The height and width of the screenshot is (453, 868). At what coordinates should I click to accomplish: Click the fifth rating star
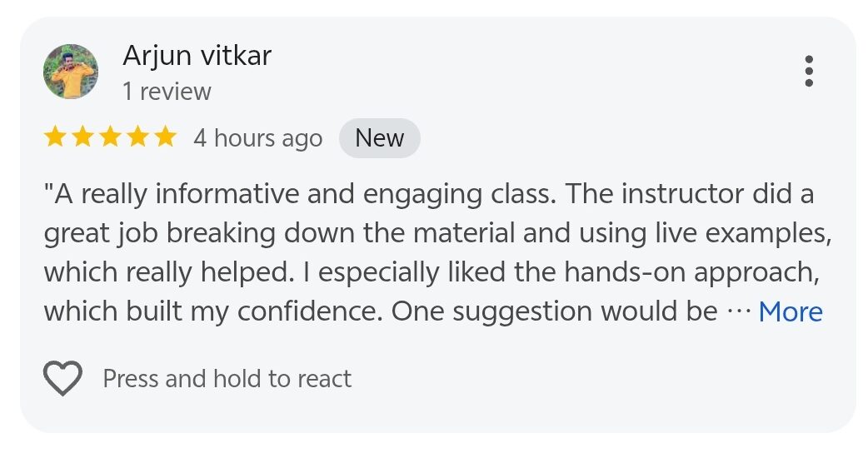point(165,137)
